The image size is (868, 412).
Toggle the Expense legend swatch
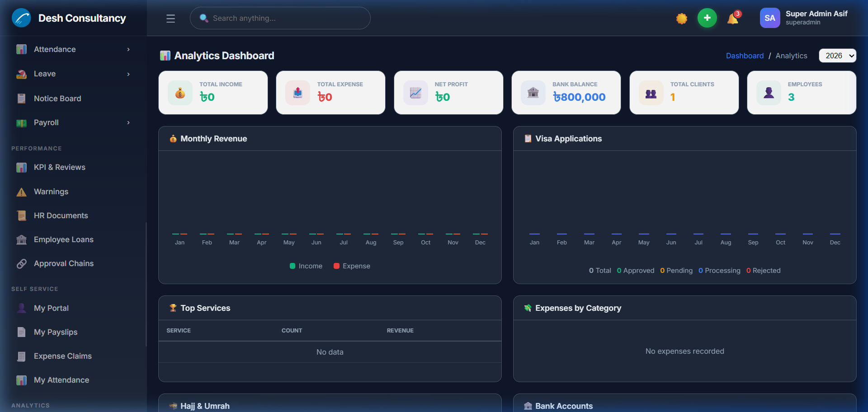[x=336, y=266]
